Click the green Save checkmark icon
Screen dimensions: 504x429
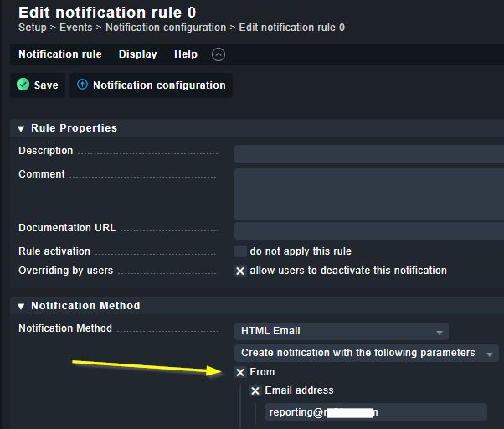pyautogui.click(x=23, y=85)
